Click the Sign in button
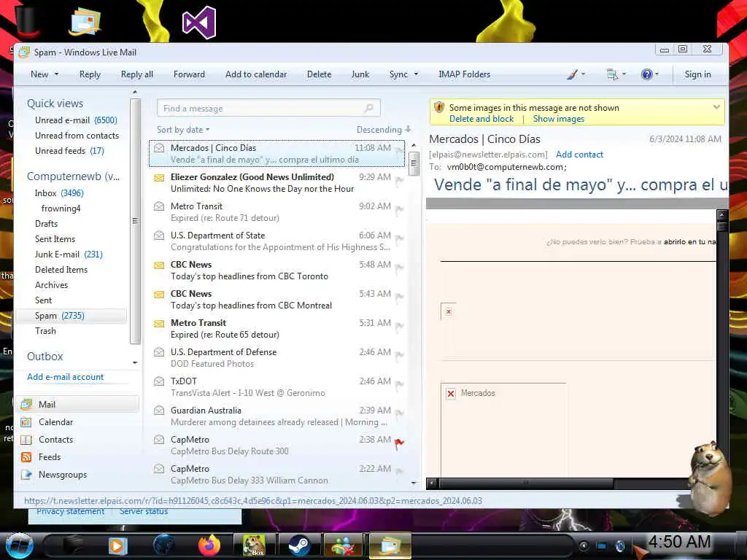747x560 pixels. [697, 74]
